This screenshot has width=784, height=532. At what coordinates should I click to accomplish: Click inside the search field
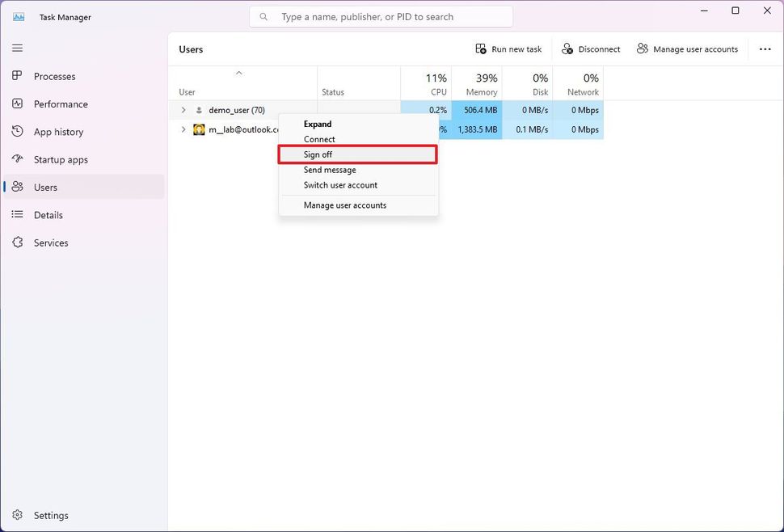[381, 16]
